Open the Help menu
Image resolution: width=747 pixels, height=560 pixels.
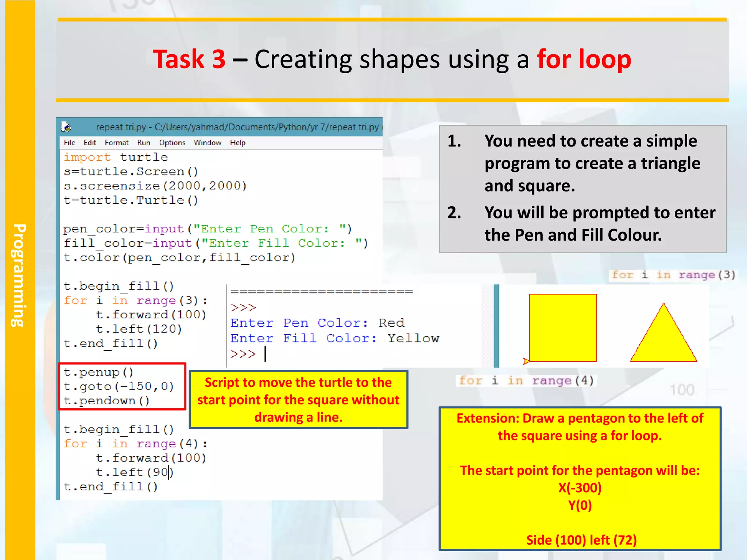(237, 143)
